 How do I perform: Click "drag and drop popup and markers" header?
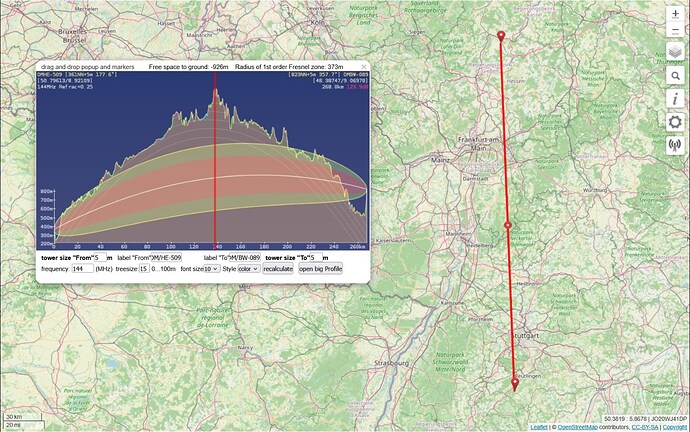(87, 67)
